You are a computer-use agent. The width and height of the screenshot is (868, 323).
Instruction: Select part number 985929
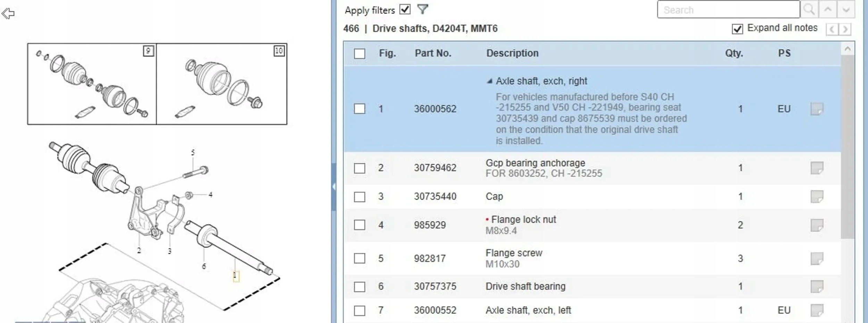point(430,225)
